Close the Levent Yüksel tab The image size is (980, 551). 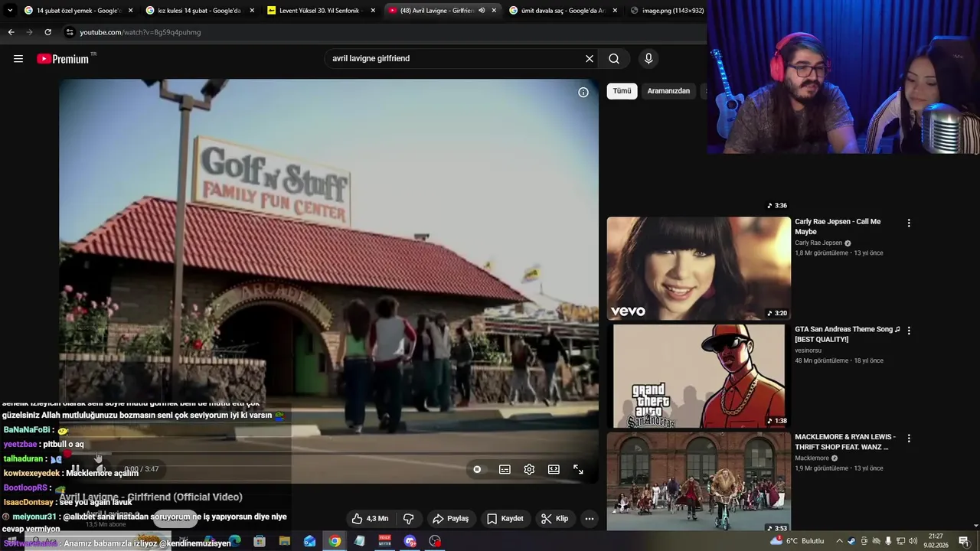click(373, 11)
